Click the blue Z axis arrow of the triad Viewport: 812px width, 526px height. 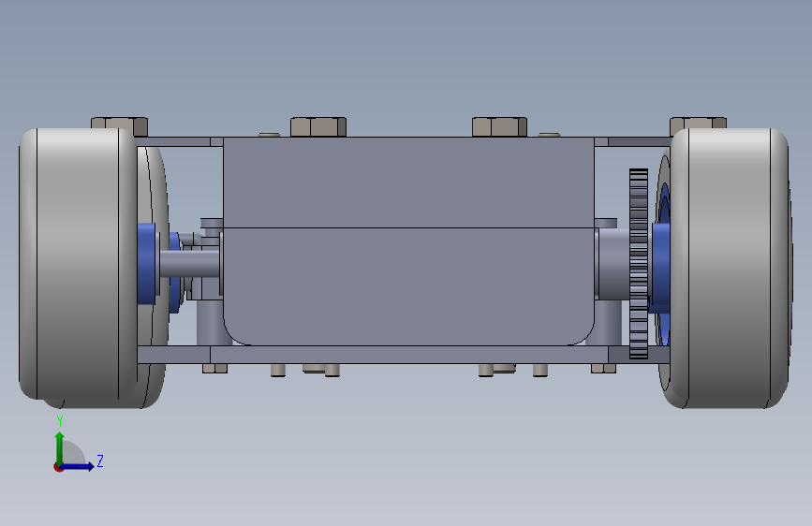pyautogui.click(x=78, y=466)
